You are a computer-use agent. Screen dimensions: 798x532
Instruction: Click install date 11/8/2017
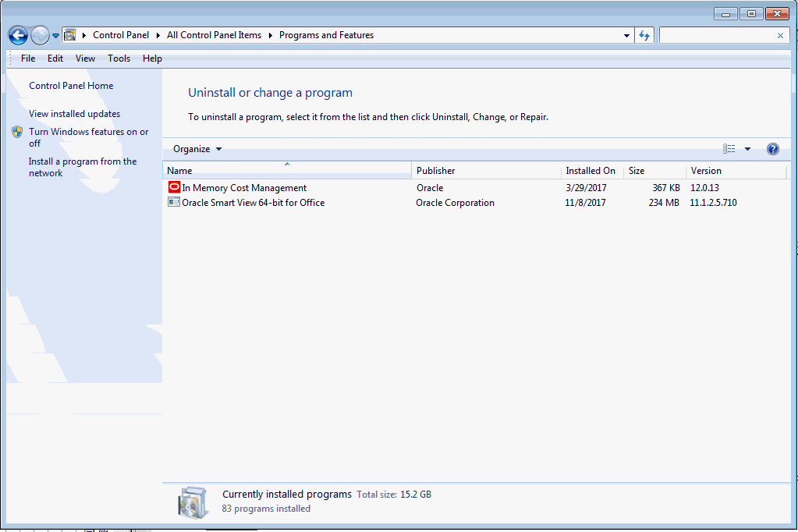click(x=585, y=203)
